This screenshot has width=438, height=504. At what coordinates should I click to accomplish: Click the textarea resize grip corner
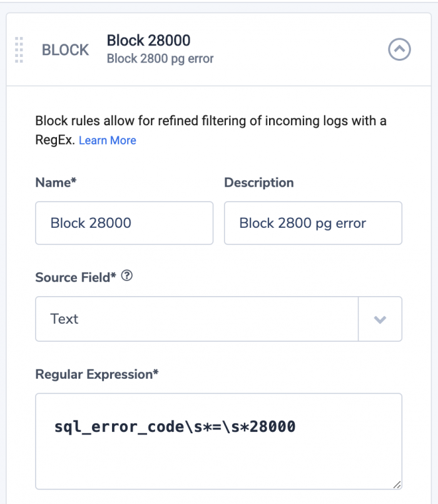click(397, 485)
